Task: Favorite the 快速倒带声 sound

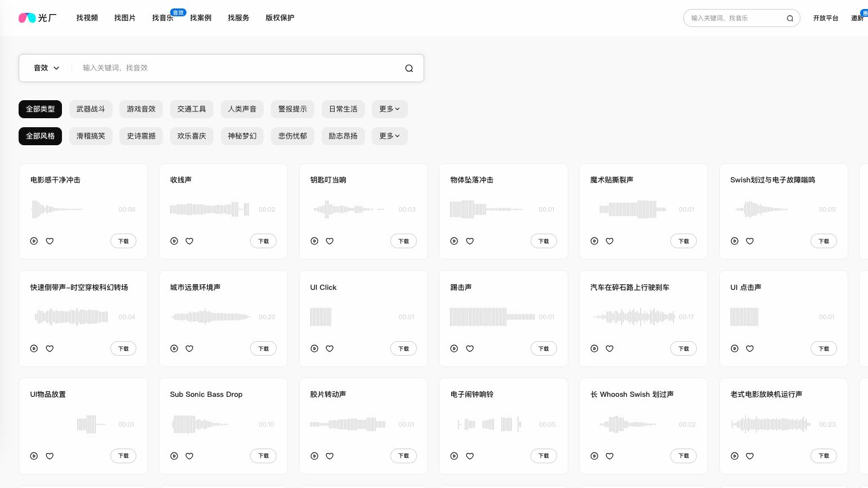Action: click(x=50, y=348)
